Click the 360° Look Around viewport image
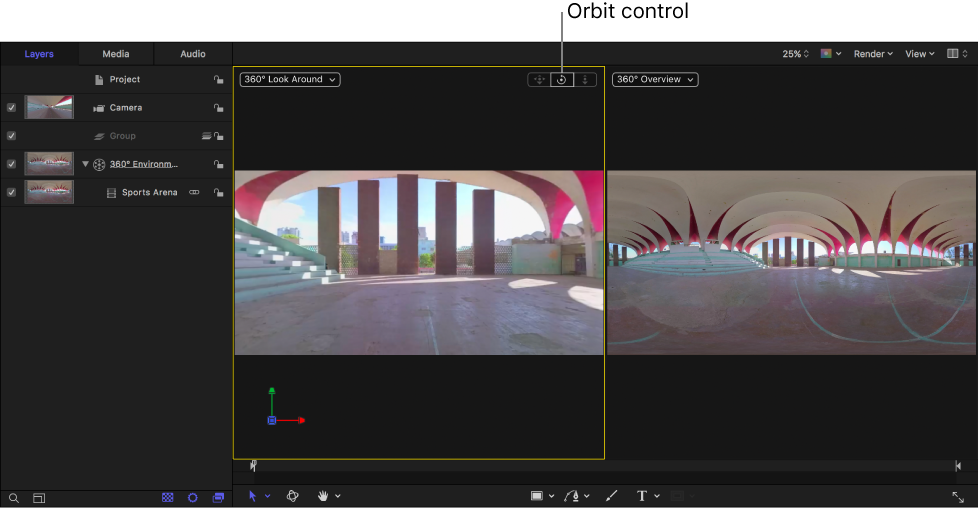 419,263
